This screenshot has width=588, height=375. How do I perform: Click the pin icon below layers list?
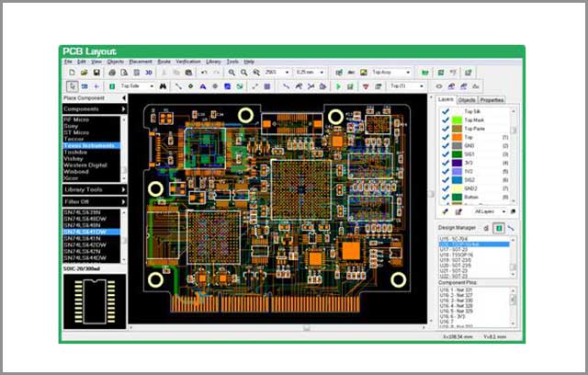[x=445, y=212]
